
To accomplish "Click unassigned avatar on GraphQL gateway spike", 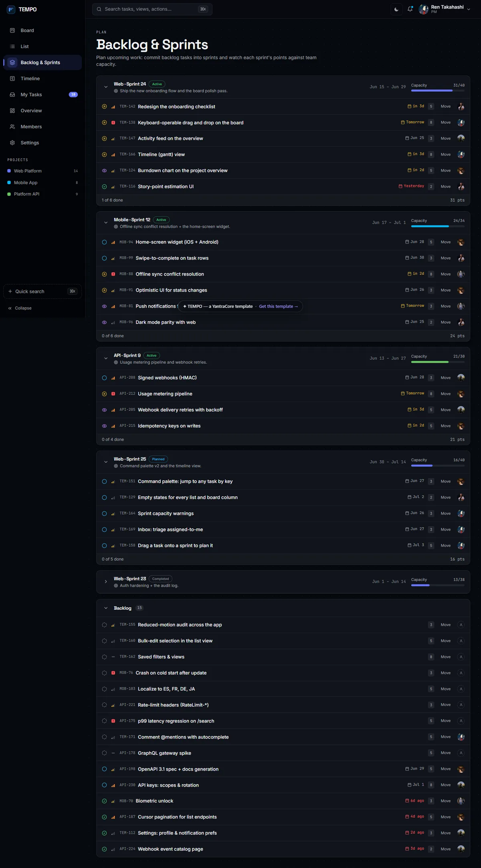I will click(x=461, y=753).
